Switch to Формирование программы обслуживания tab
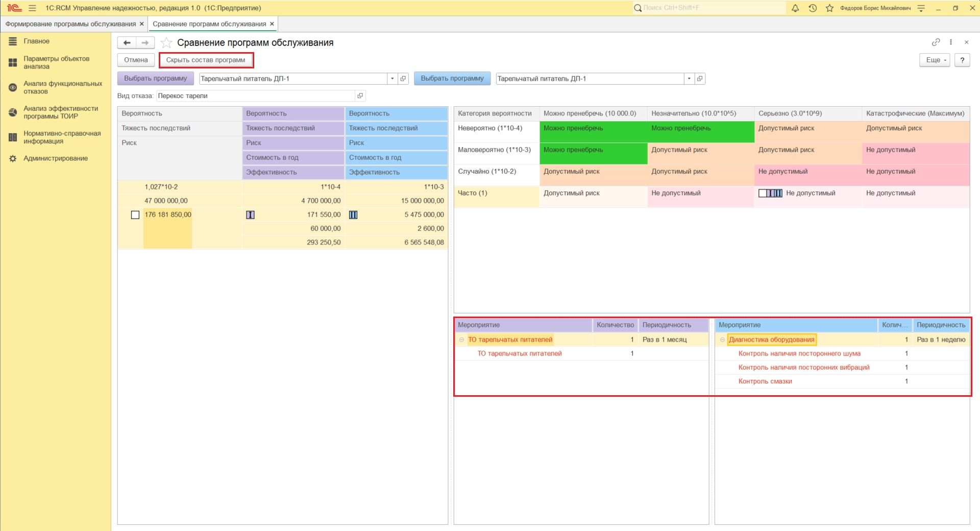 point(70,24)
